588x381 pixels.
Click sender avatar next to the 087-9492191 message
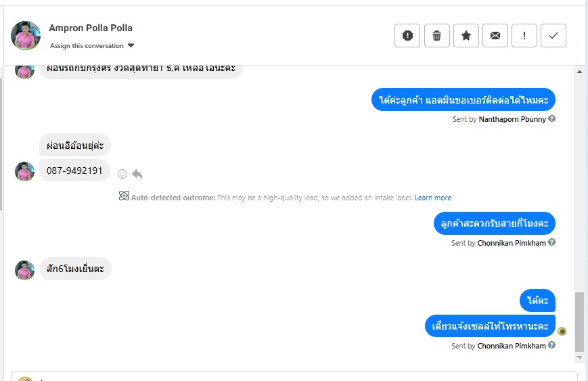coord(25,171)
